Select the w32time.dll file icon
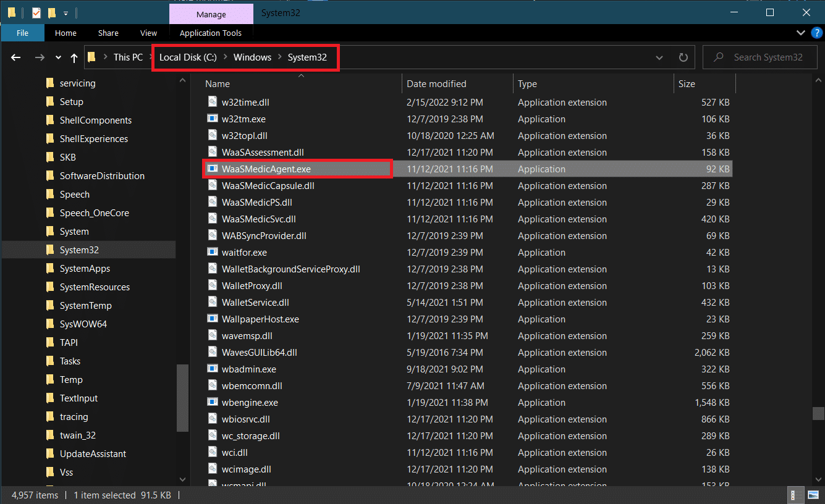 pos(212,103)
